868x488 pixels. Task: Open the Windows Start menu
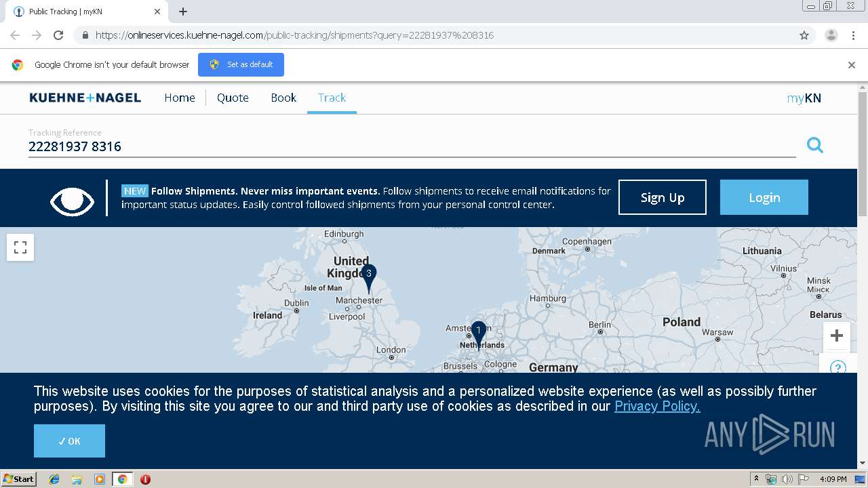click(19, 479)
